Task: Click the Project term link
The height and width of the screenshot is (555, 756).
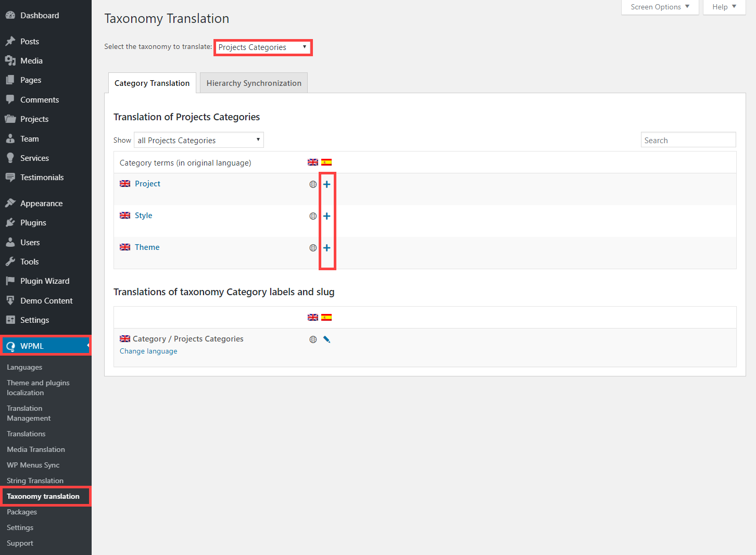Action: click(x=147, y=184)
